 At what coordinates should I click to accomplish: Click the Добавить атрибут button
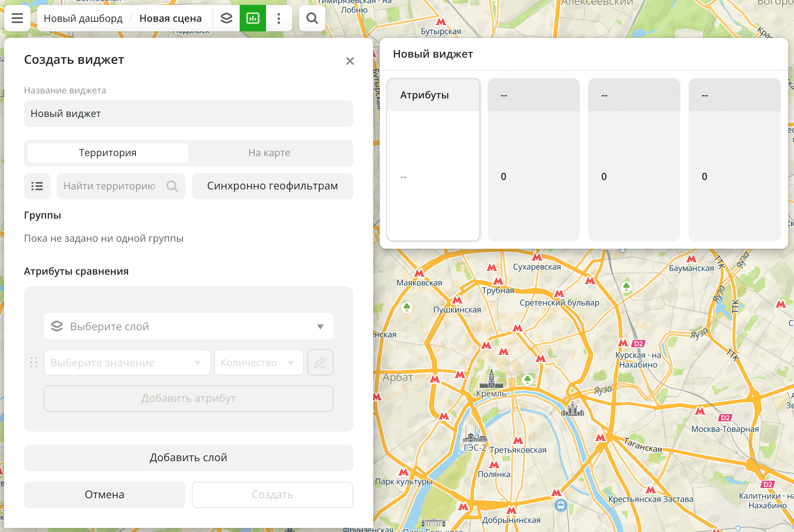[x=189, y=398]
